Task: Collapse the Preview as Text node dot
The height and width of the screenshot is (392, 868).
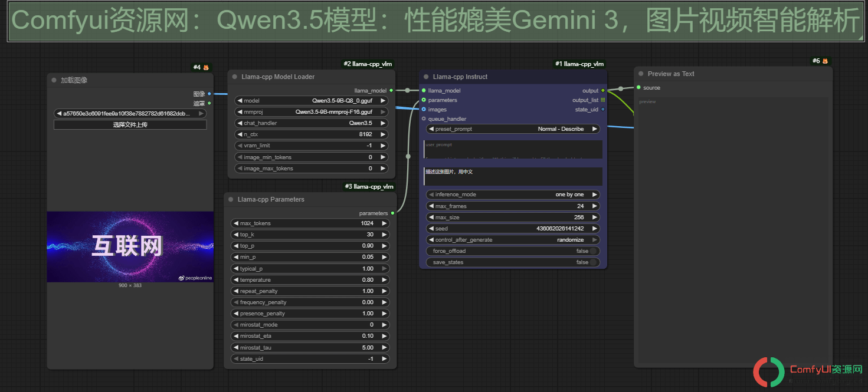Action: (x=641, y=74)
